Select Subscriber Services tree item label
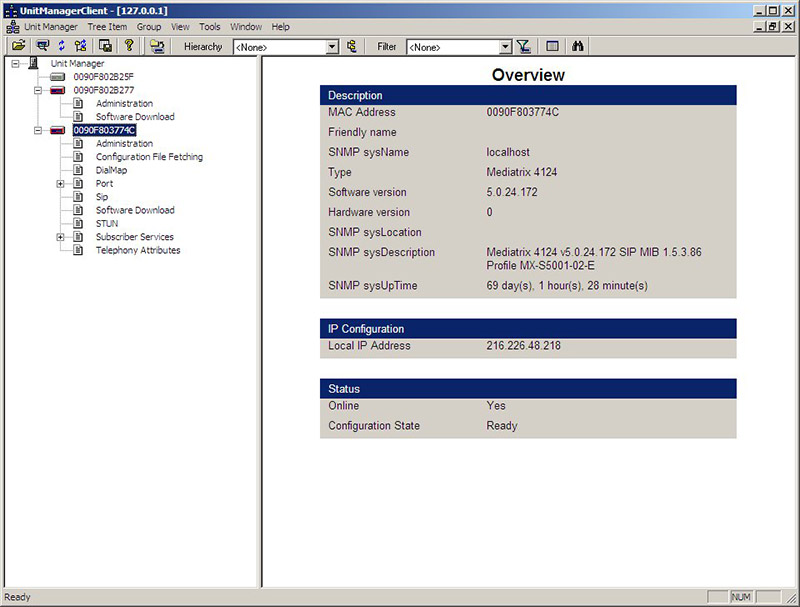Image resolution: width=800 pixels, height=607 pixels. click(135, 237)
